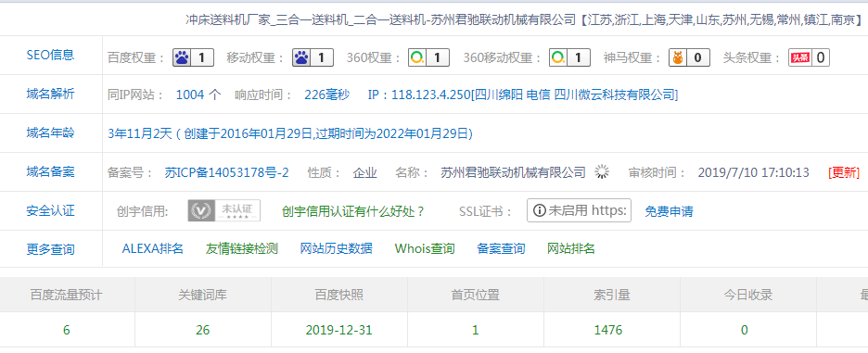Open Whois查询 link
The width and height of the screenshot is (868, 353).
(x=425, y=249)
